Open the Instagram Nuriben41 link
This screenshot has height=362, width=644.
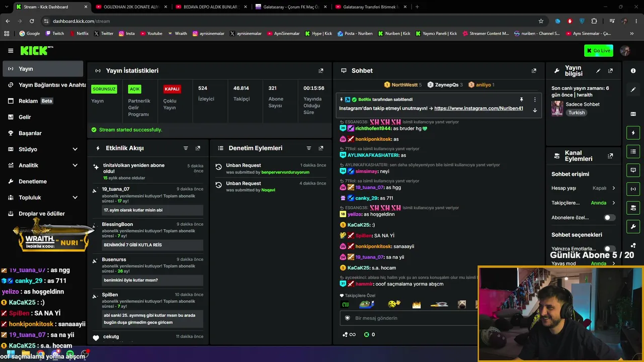[478, 109]
